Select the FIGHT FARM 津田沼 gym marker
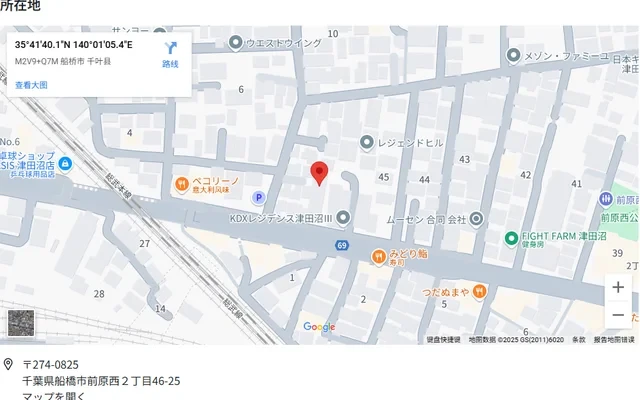This screenshot has height=400, width=640. (x=511, y=238)
